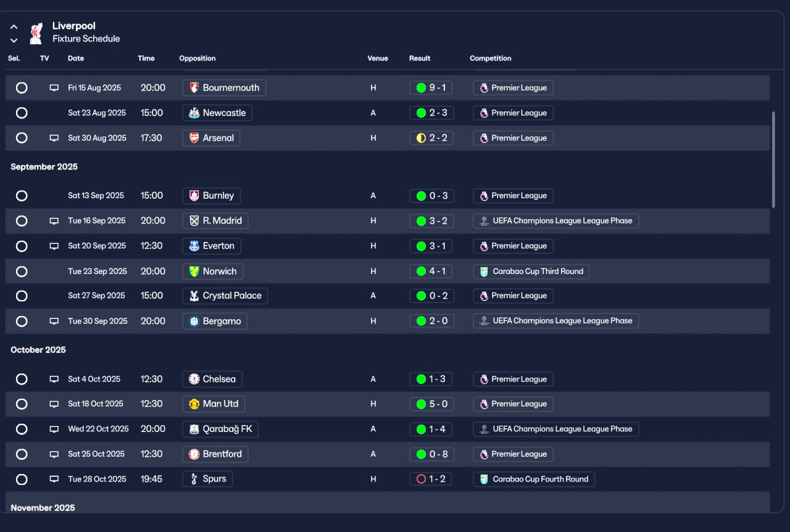The image size is (790, 532).
Task: Click the 17:30 kickoff time for Arsenal
Action: pyautogui.click(x=151, y=138)
